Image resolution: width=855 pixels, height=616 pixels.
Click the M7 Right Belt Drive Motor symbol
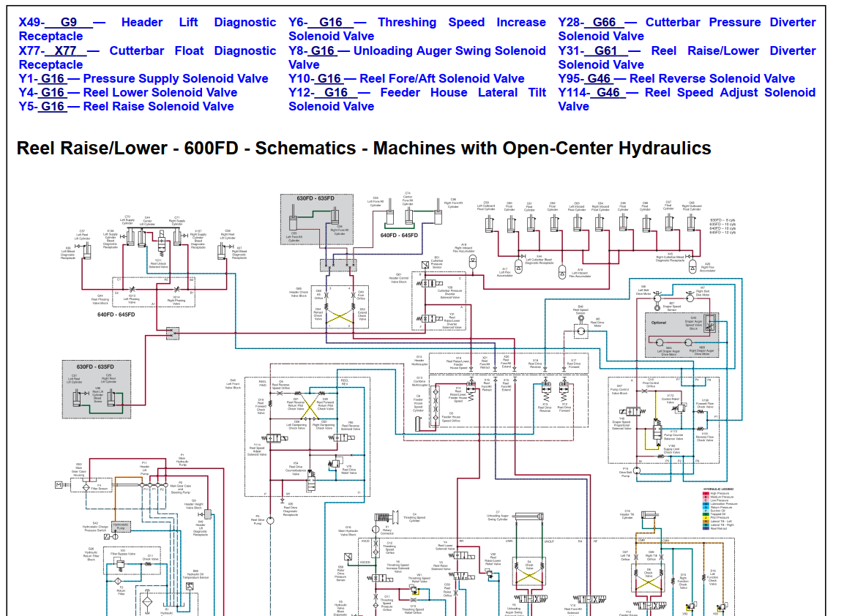click(x=691, y=296)
